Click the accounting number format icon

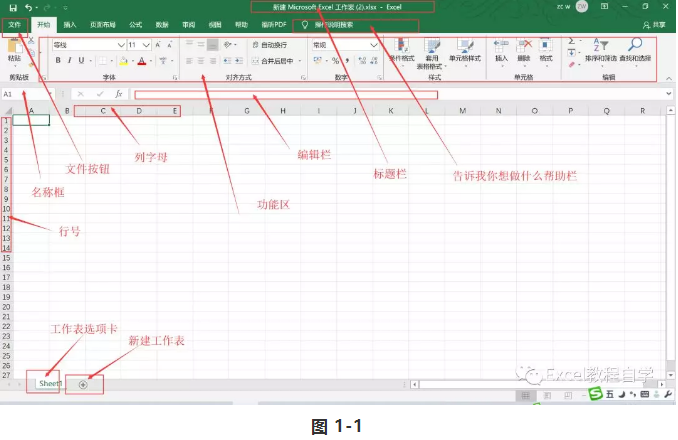pos(318,61)
